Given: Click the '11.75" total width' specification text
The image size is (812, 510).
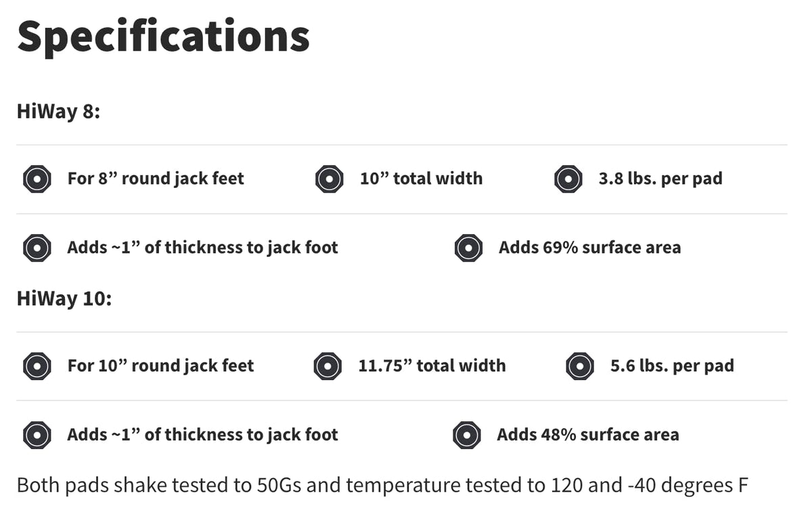Looking at the screenshot, I should tap(432, 366).
